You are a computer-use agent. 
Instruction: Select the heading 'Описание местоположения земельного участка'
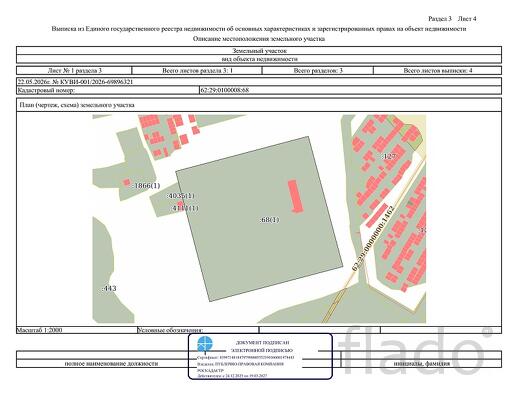[259, 39]
